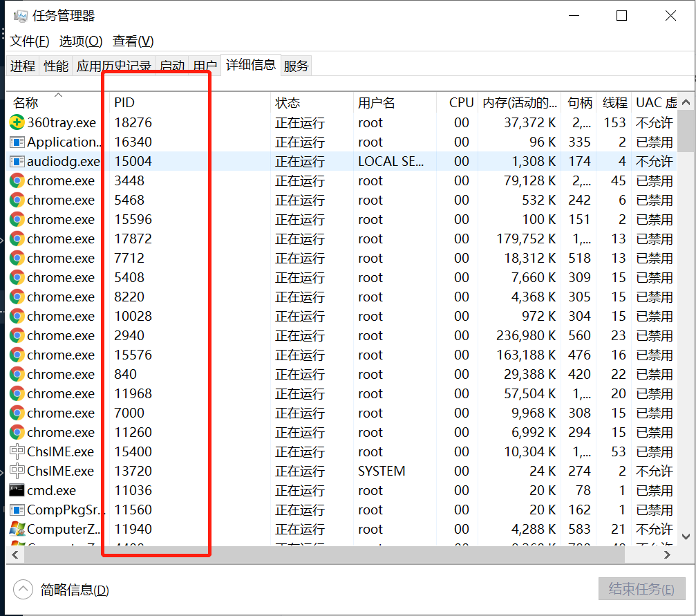Select the PID cell 18276
696x616 pixels.
pyautogui.click(x=133, y=122)
